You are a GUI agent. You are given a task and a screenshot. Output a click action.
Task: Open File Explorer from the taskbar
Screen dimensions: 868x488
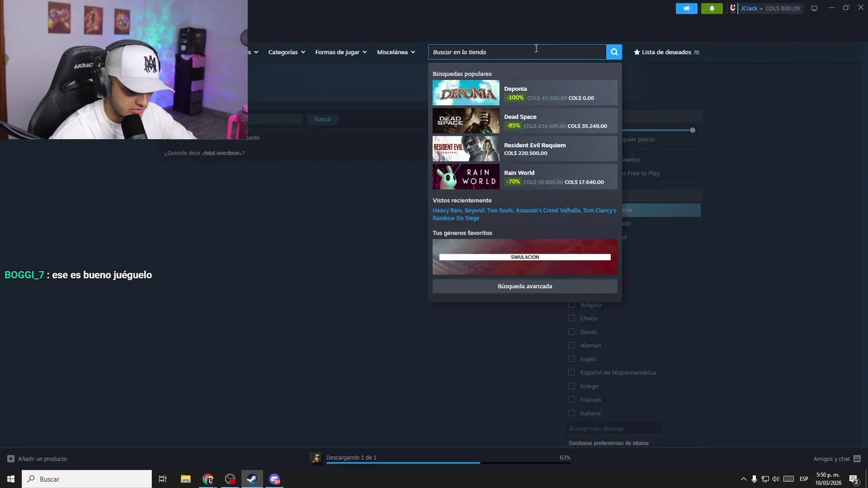point(185,479)
